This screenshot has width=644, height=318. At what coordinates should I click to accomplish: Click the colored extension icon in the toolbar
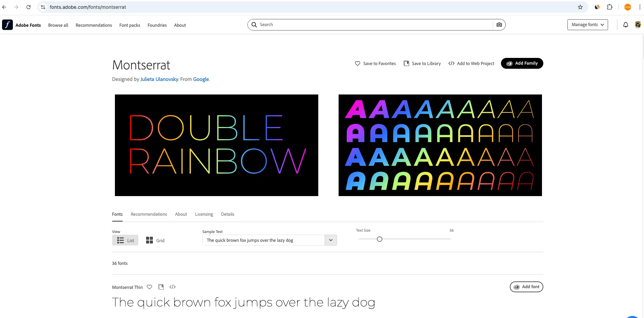(x=597, y=7)
